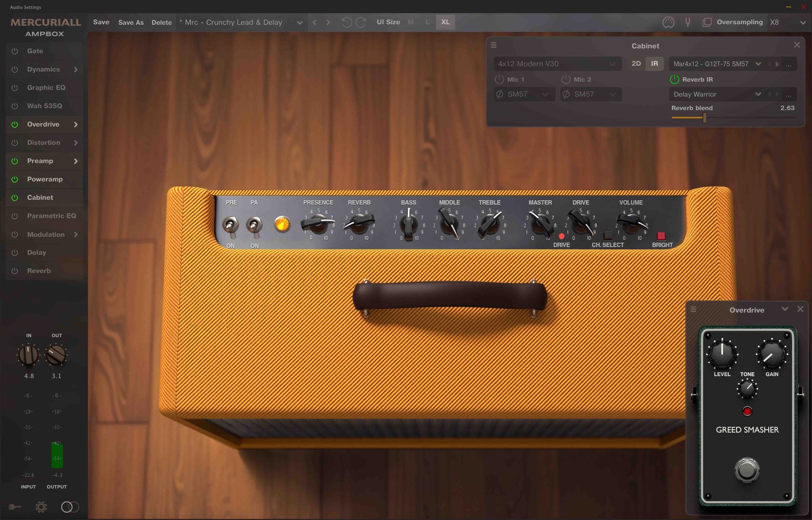Toggle the Reverb IR power button
Image resolution: width=812 pixels, height=520 pixels.
674,80
